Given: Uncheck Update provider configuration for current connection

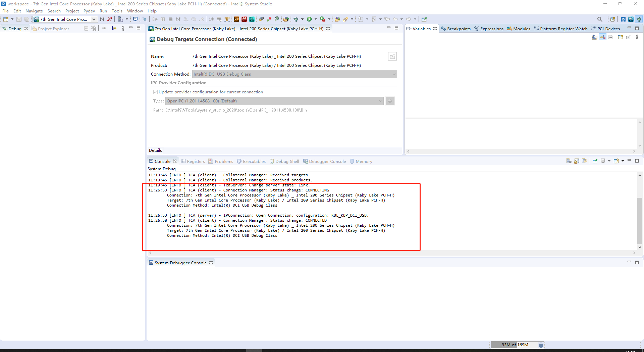Looking at the screenshot, I should pos(155,92).
